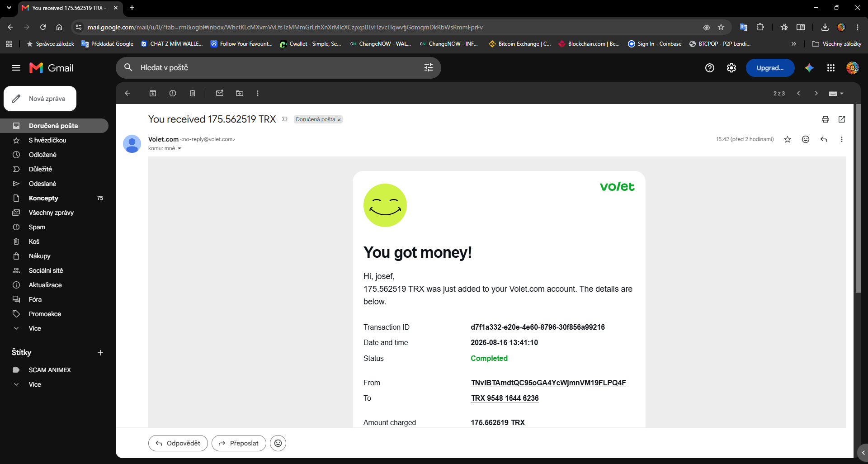Screen dimensions: 868x464
Task: Open message more options menu
Action: pyautogui.click(x=842, y=139)
